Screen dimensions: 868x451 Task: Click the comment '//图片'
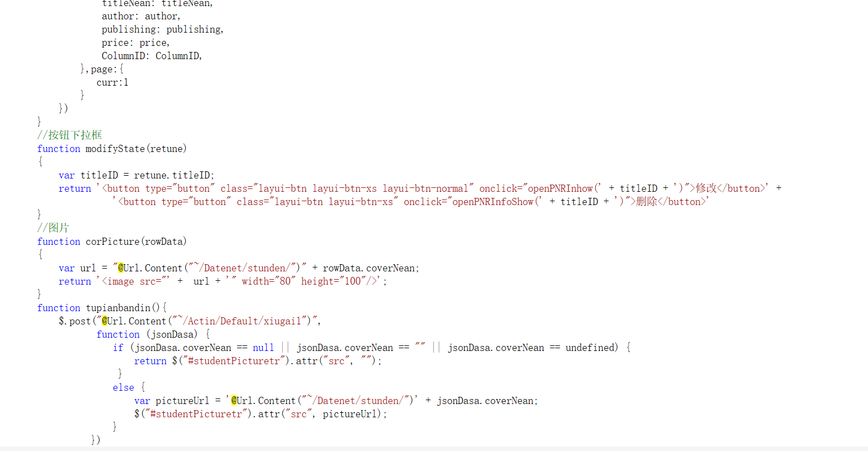[53, 228]
